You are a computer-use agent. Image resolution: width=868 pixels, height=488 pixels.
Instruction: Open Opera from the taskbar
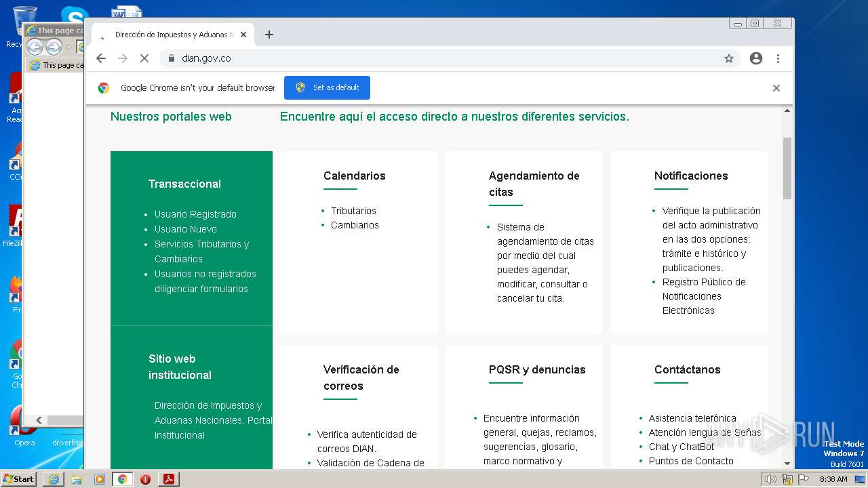(145, 479)
